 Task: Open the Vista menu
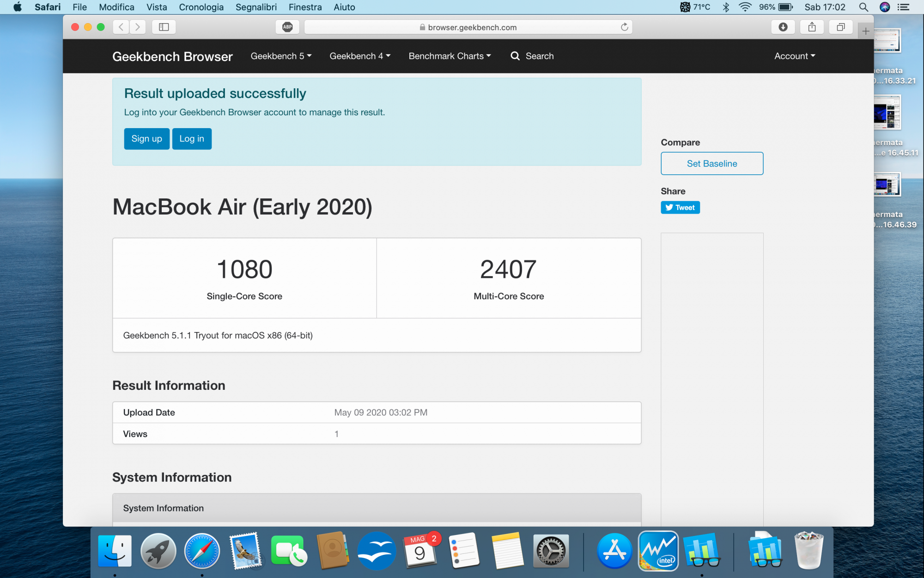coord(157,7)
